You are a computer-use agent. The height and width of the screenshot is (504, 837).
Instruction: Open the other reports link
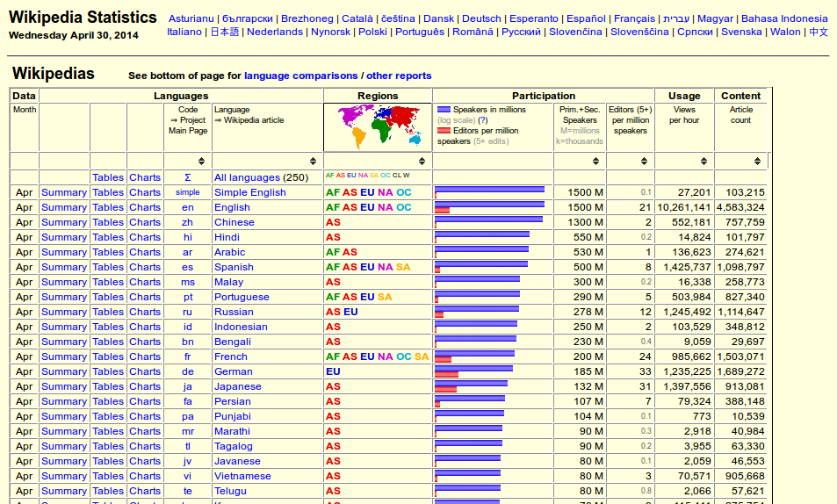[x=399, y=76]
